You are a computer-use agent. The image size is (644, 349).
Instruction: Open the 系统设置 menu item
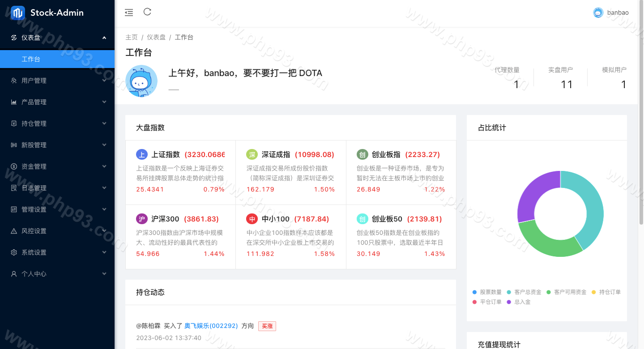point(57,252)
